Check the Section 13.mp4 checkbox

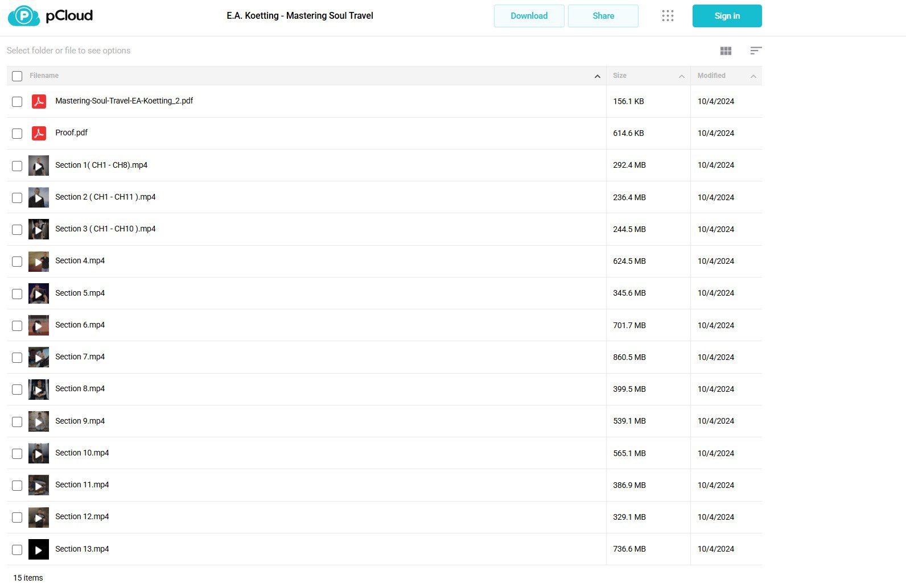click(x=17, y=549)
